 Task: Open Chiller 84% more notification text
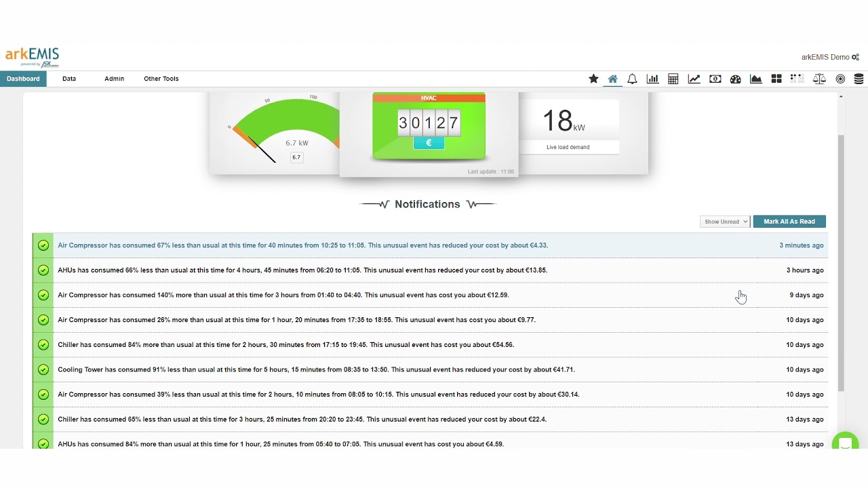(x=286, y=344)
